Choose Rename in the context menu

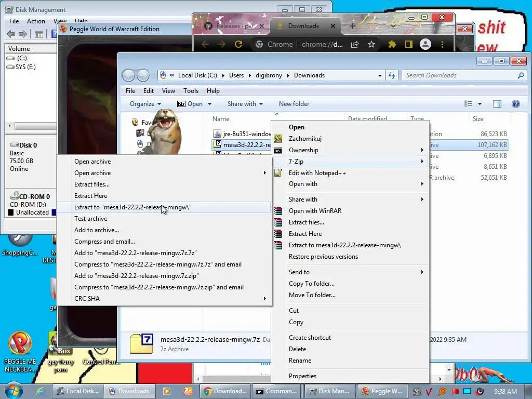(x=300, y=361)
